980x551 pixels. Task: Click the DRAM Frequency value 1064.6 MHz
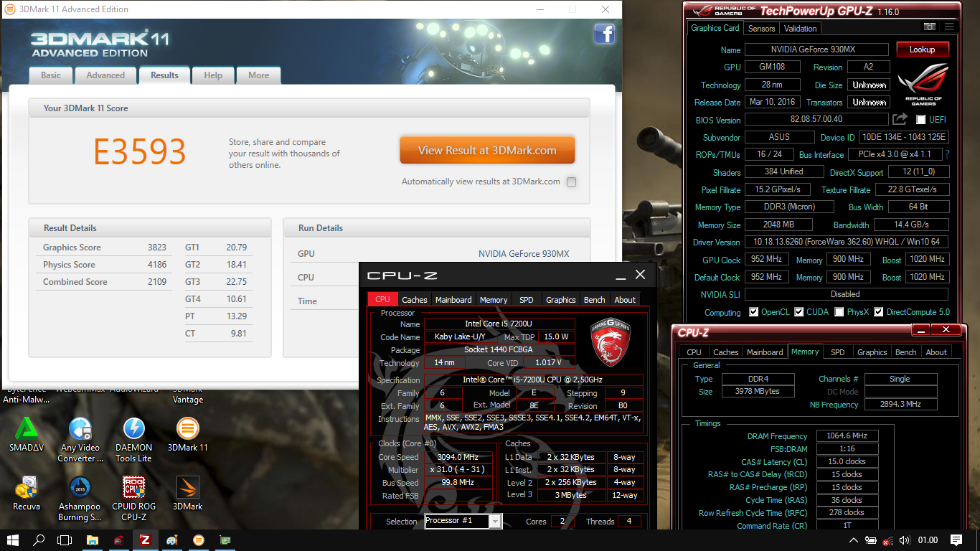pos(847,435)
